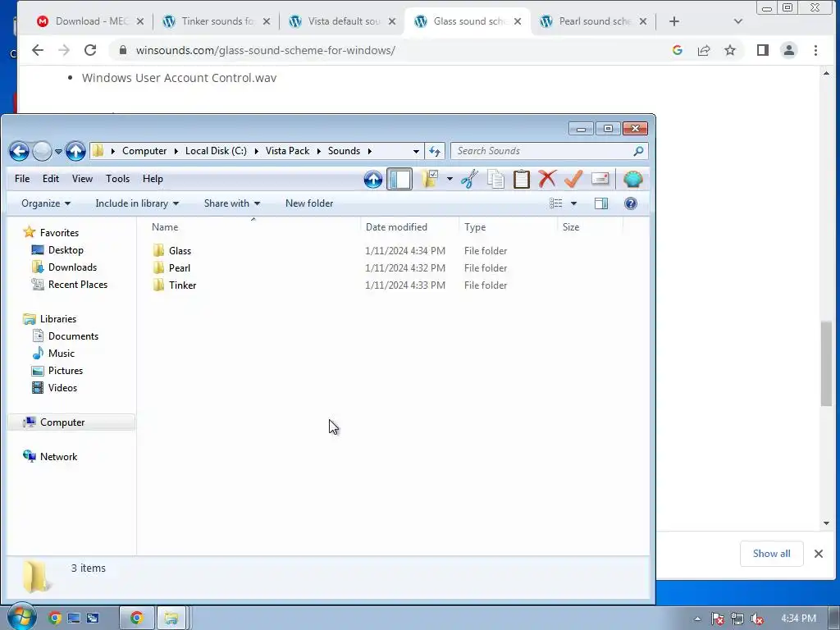Switch to Download - MEGA Chrome tab

pos(90,21)
